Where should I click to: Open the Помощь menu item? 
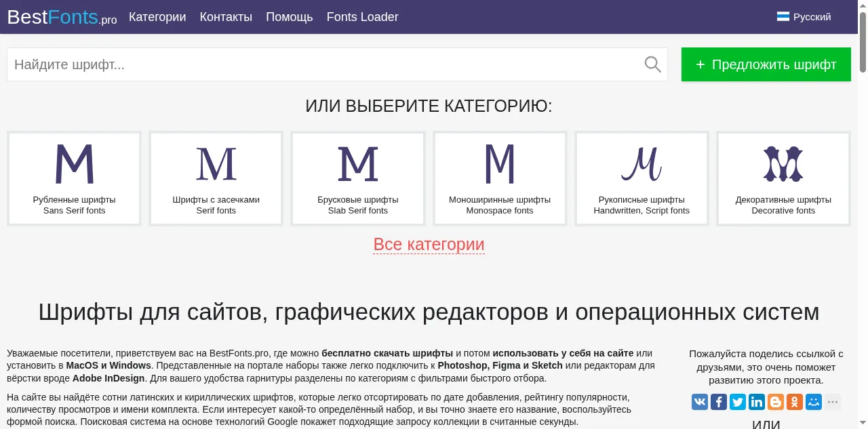(290, 17)
